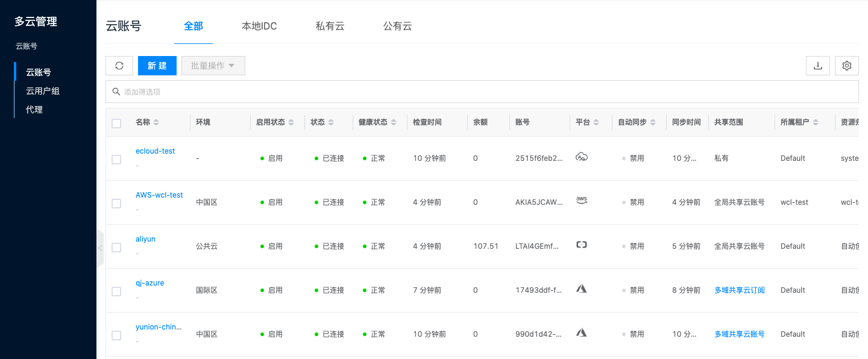
Task: Click the refresh icon button
Action: tap(119, 66)
